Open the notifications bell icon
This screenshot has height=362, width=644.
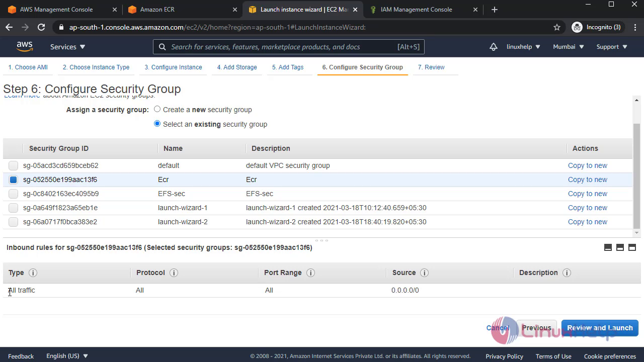point(494,47)
